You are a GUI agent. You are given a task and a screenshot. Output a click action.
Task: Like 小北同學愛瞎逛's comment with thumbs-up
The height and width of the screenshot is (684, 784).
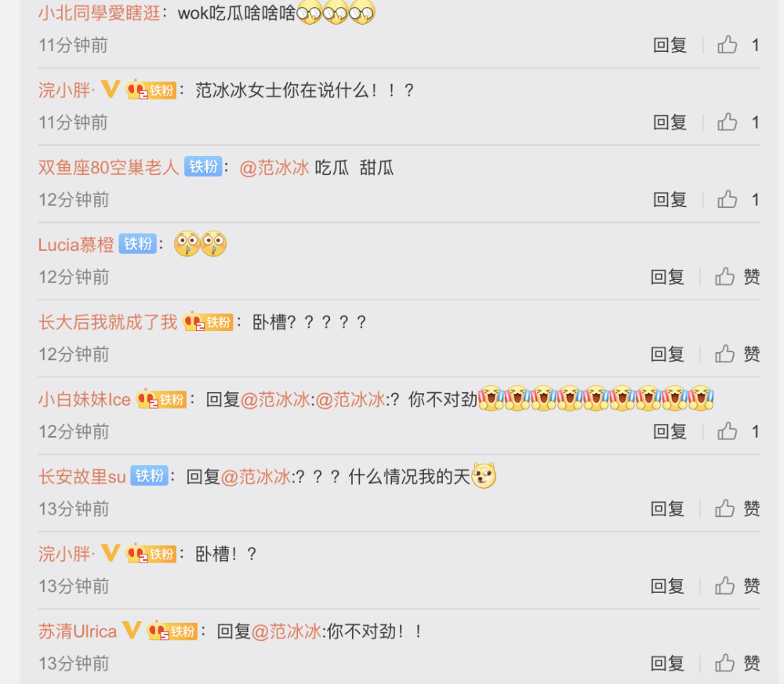point(727,45)
